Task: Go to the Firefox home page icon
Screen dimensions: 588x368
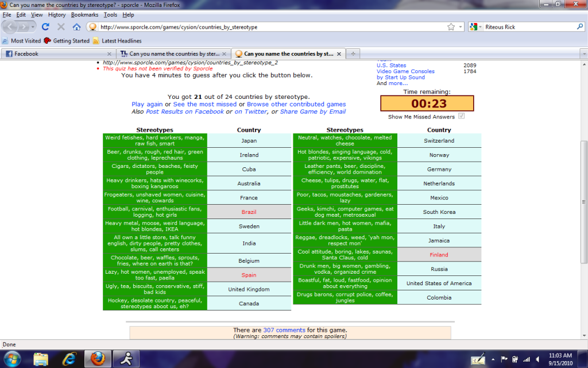Action: pyautogui.click(x=76, y=27)
